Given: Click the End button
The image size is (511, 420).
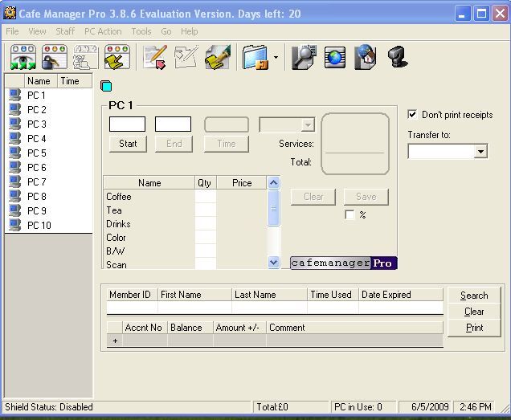Looking at the screenshot, I should tap(174, 144).
